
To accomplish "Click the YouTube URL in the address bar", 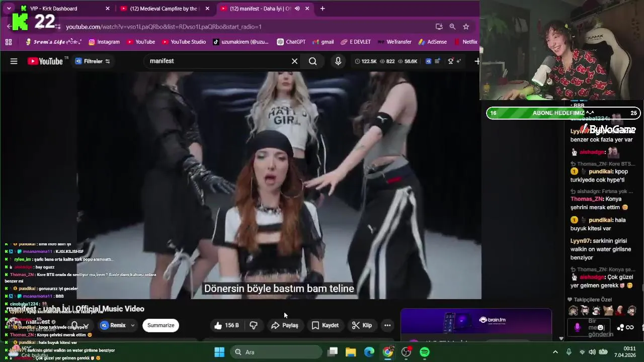I will 164,27.
